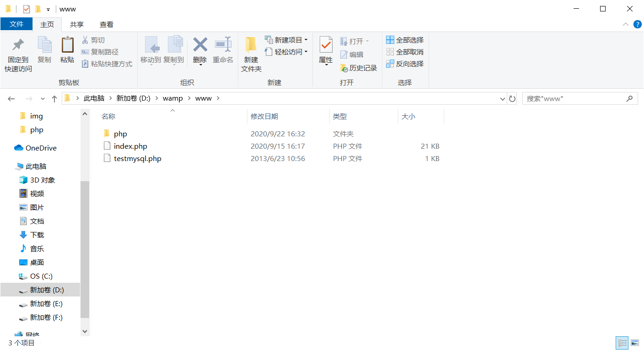Click 此电脑 in the address breadcrumb
This screenshot has width=644, height=350.
(x=94, y=98)
